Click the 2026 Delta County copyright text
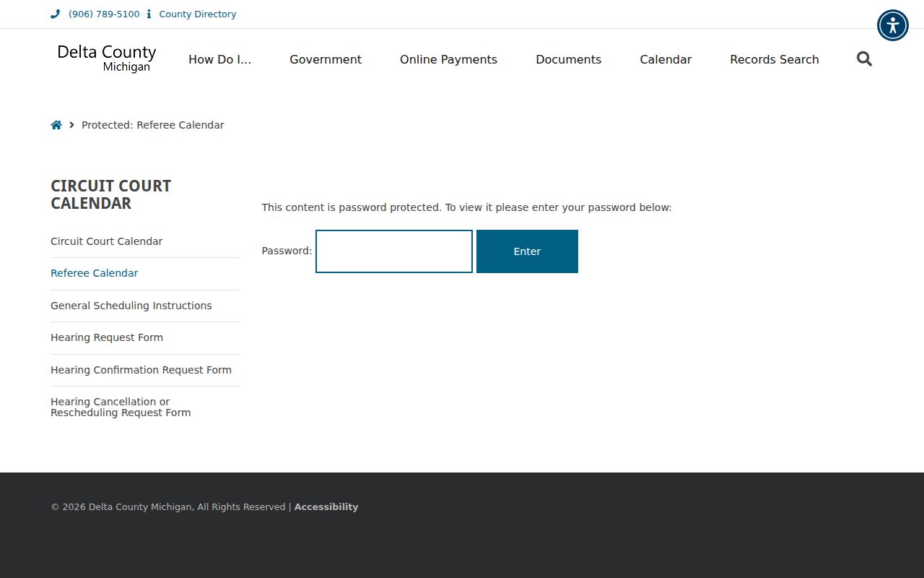 pos(168,506)
